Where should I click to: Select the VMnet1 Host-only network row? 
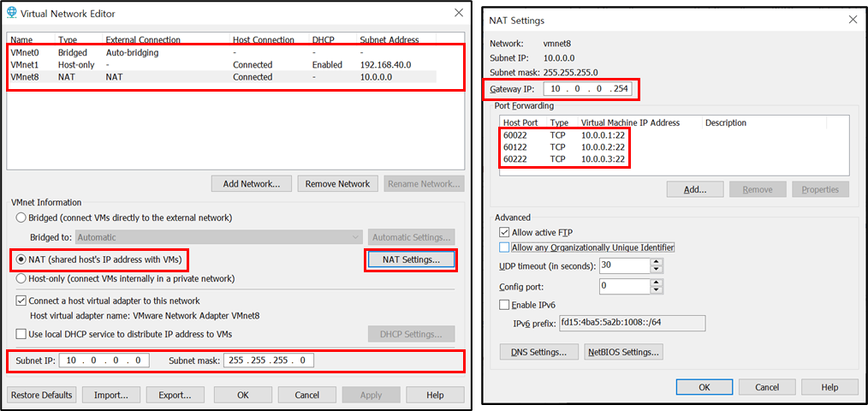tap(223, 65)
